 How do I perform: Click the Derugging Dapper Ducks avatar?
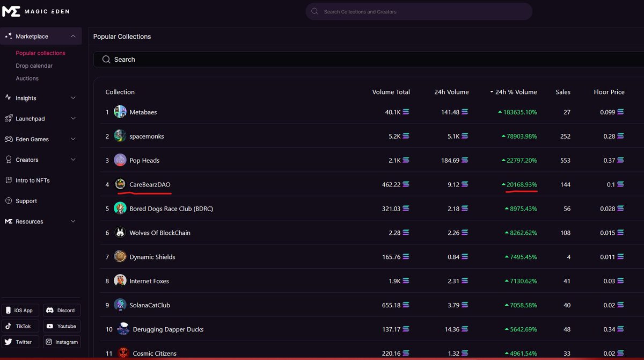(123, 329)
